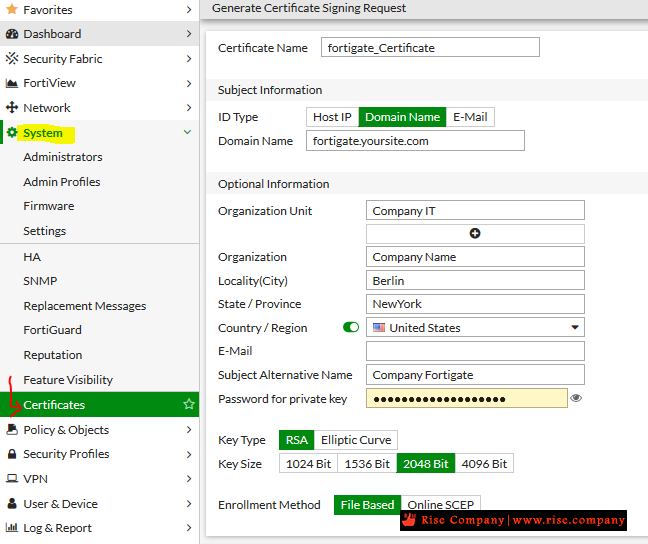Viewport: 648px width, 544px height.
Task: Open the Country / Region dropdown
Action: tap(475, 327)
